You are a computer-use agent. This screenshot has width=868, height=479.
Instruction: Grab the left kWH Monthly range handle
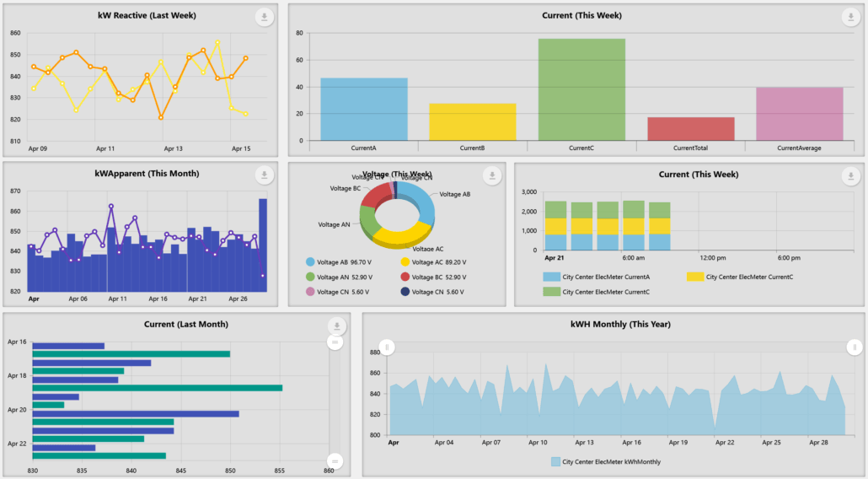point(387,347)
